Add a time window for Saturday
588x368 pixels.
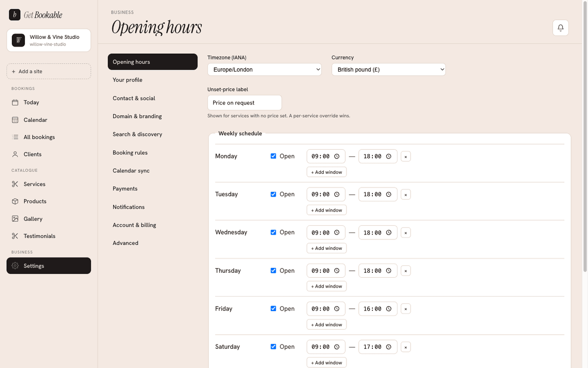[327, 363]
